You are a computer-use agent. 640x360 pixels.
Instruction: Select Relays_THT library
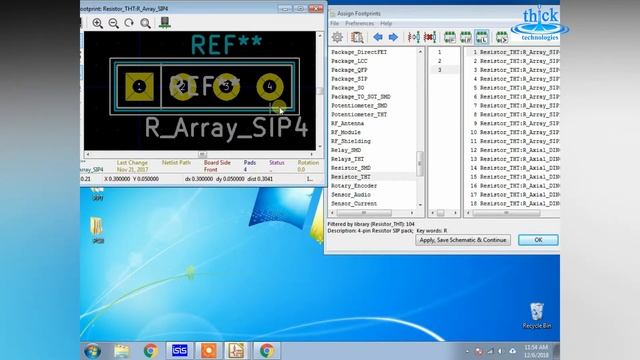point(347,159)
